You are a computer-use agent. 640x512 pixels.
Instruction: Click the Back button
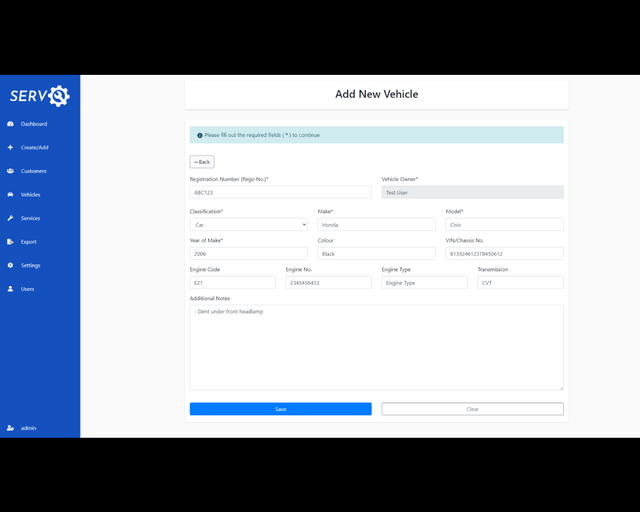tap(202, 162)
